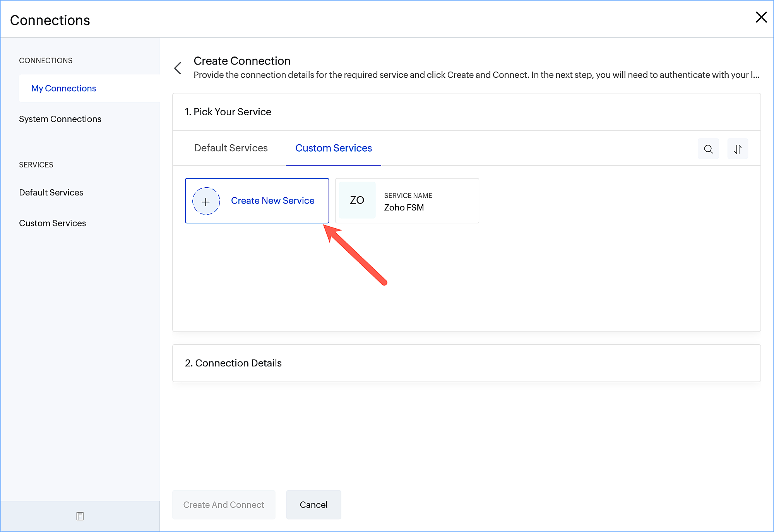Screen dimensions: 774x532
Task: Click the sort services icon
Action: click(x=738, y=149)
